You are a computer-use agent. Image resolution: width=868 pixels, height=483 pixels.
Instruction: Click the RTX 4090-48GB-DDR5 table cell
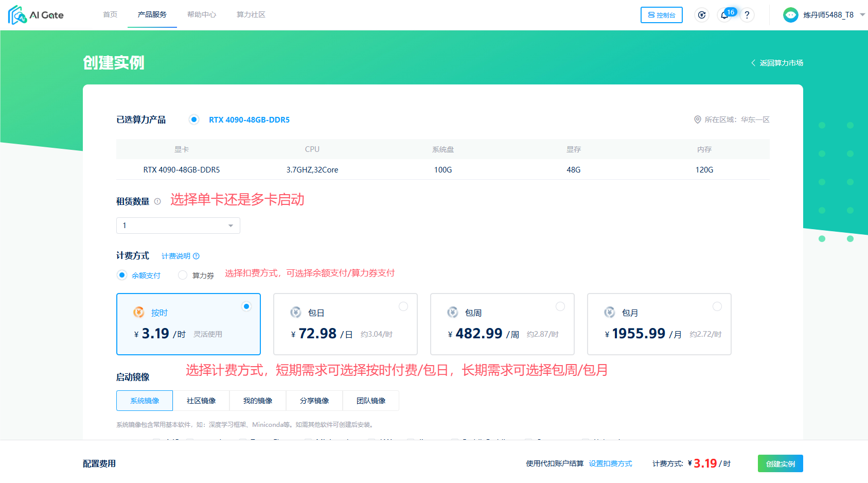pos(182,169)
